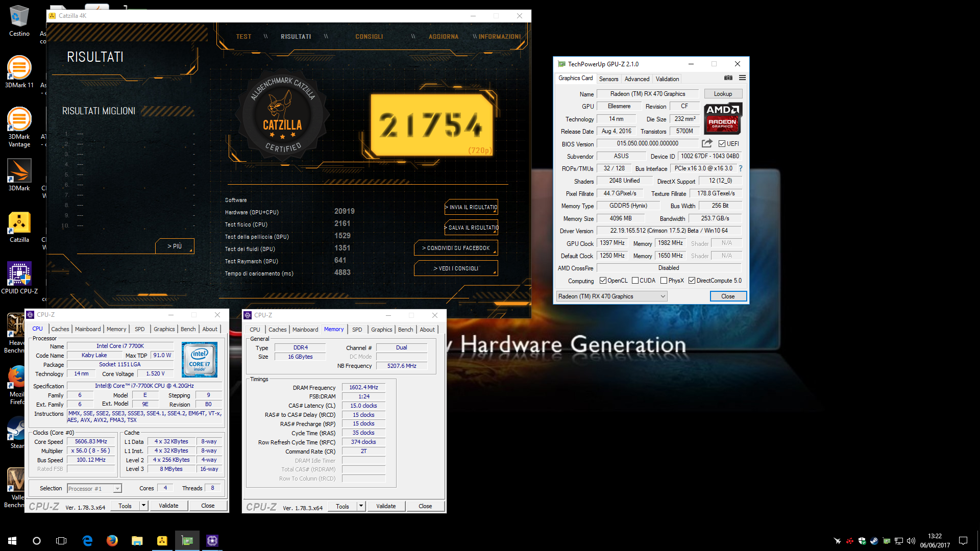980x551 pixels.
Task: Click Validate in left CPU-Z window
Action: [x=168, y=506]
